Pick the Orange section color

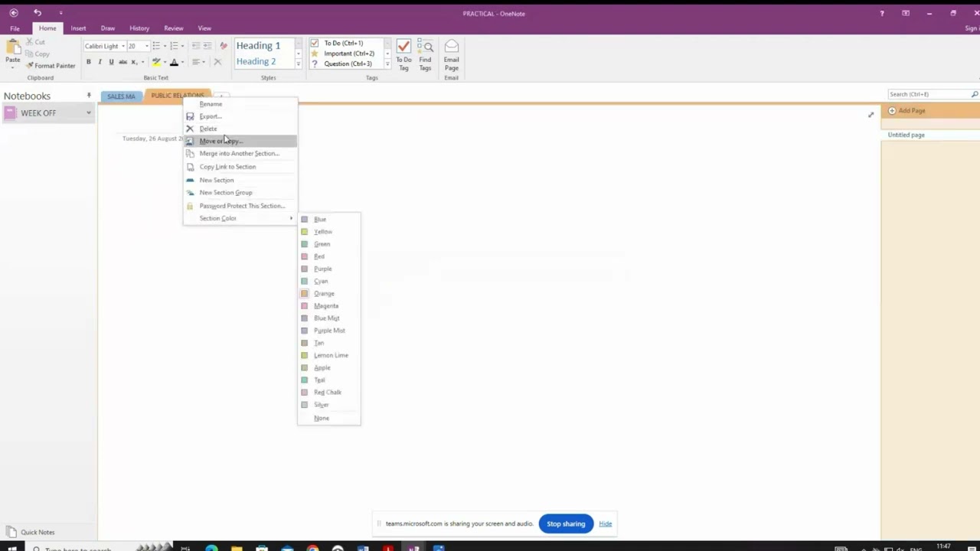(328, 294)
